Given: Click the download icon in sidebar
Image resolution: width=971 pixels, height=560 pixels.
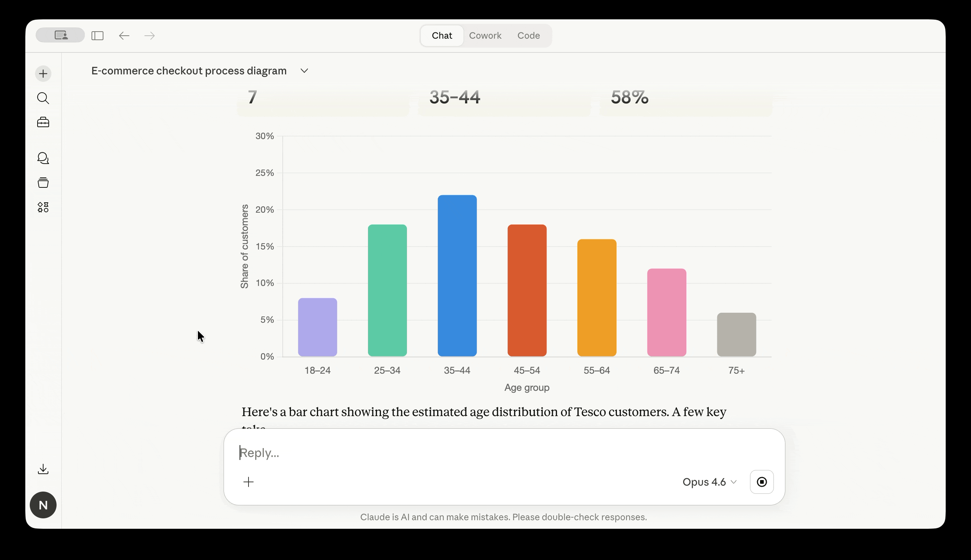Looking at the screenshot, I should click(43, 469).
